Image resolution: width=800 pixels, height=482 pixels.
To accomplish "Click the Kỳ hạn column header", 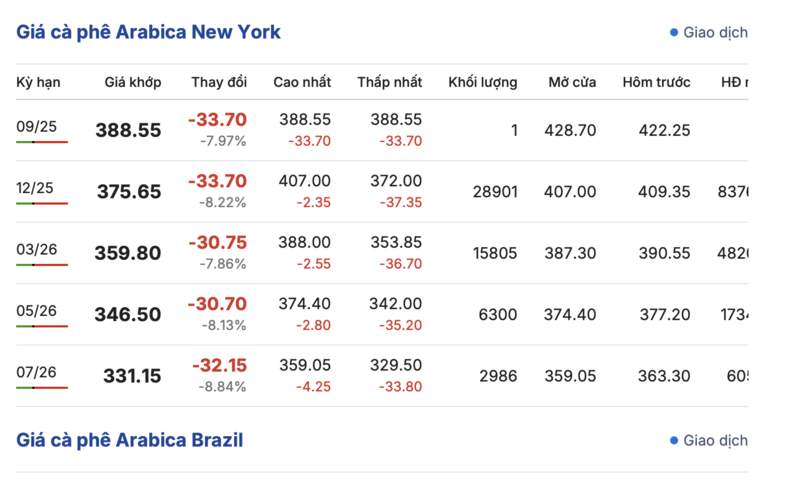I will point(38,82).
